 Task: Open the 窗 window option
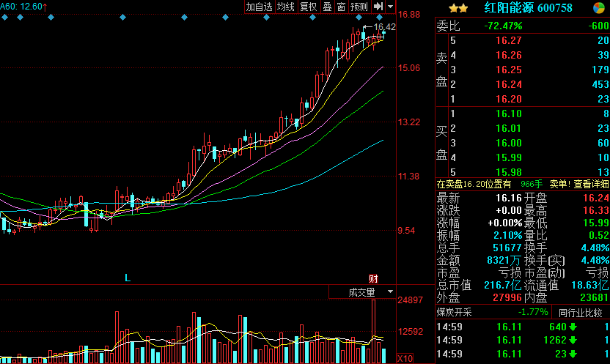341,7
